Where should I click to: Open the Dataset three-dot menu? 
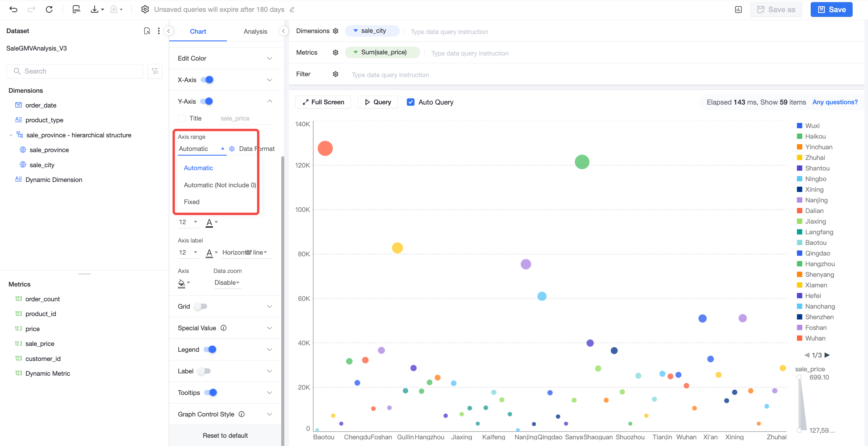(x=159, y=31)
